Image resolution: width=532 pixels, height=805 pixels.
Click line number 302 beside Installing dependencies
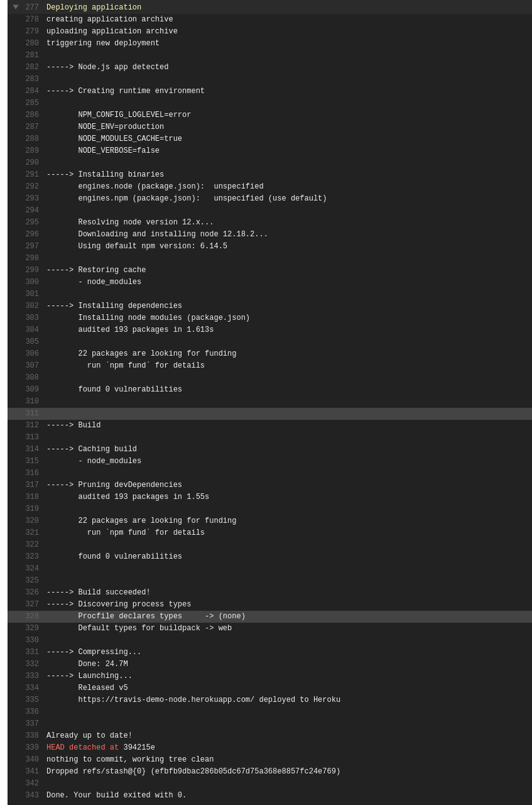click(x=32, y=306)
